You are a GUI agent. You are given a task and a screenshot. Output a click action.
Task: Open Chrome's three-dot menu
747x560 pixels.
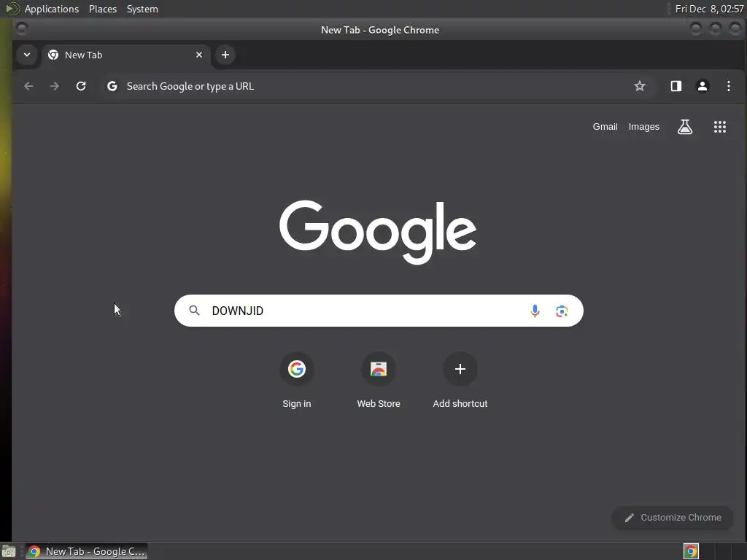pos(729,86)
